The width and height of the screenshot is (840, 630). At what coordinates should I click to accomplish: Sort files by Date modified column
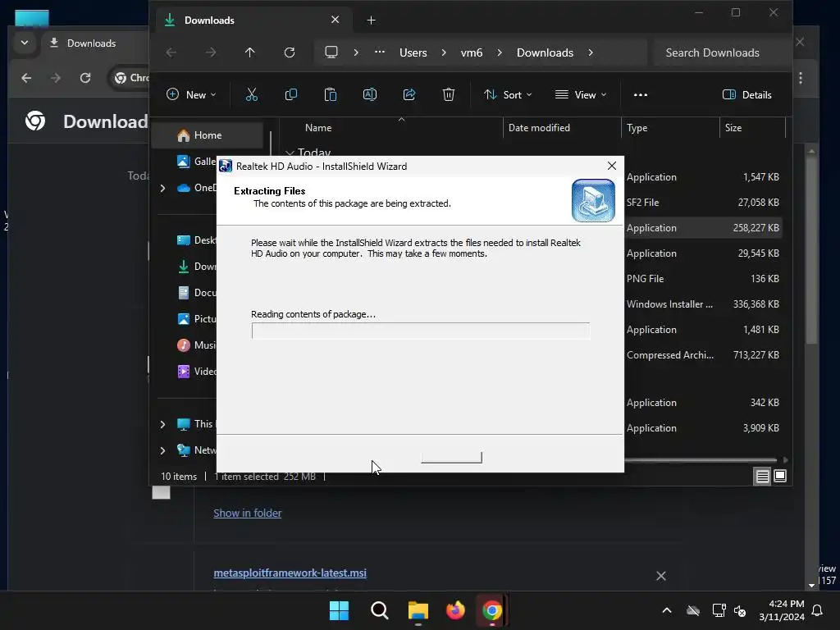[539, 128]
